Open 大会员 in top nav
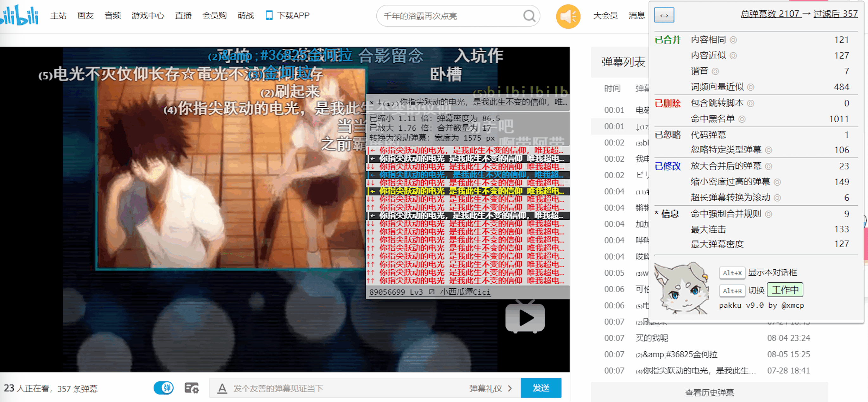This screenshot has width=868, height=402. coord(605,16)
